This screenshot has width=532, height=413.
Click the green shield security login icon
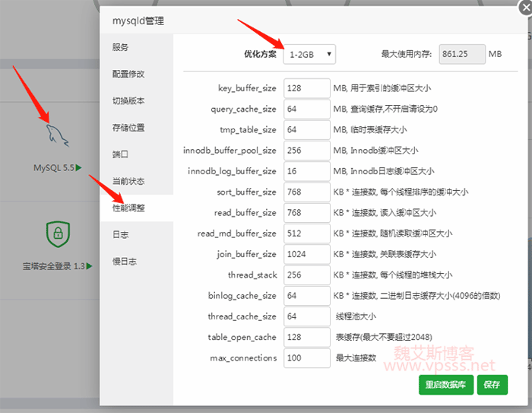click(x=57, y=234)
